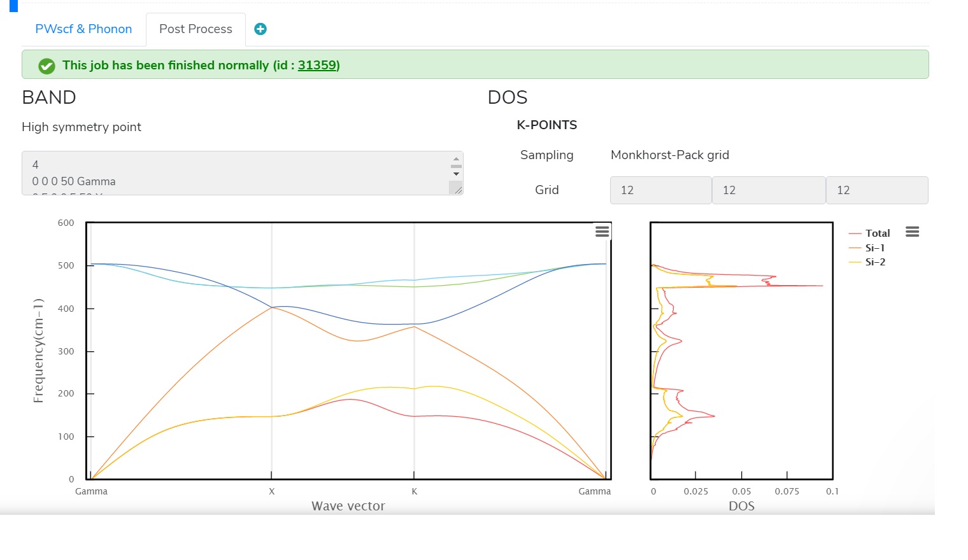Switch to the Post Process tab
The height and width of the screenshot is (560, 968).
tap(195, 29)
